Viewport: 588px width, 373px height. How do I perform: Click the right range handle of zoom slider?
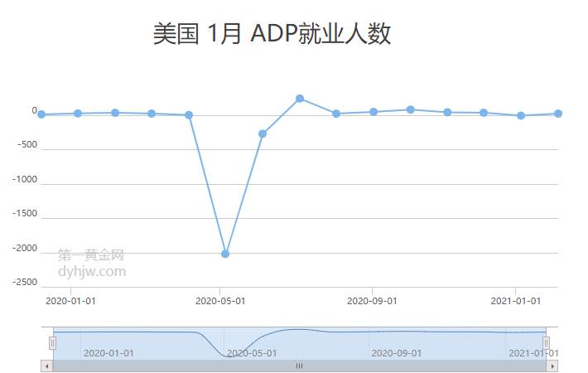(x=546, y=343)
